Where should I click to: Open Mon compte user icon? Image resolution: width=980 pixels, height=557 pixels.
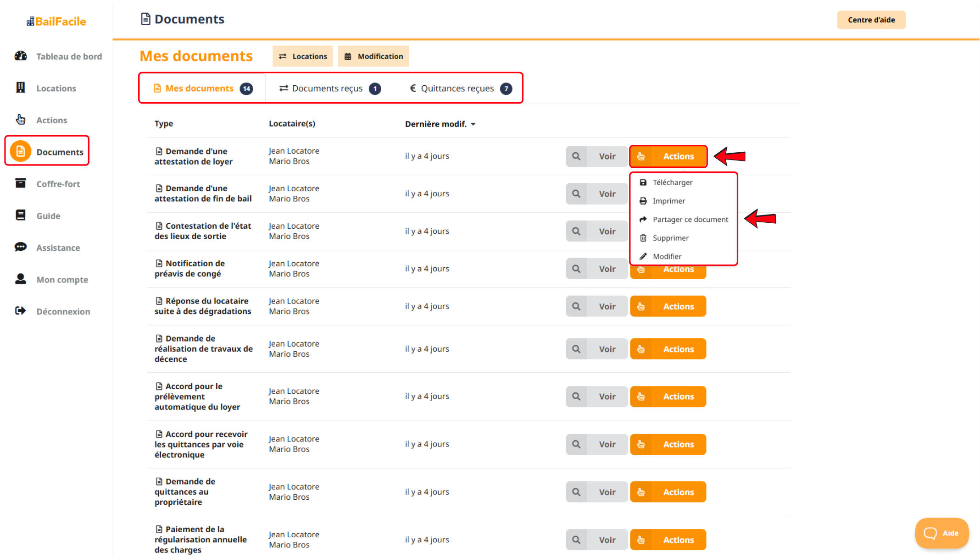pos(21,279)
